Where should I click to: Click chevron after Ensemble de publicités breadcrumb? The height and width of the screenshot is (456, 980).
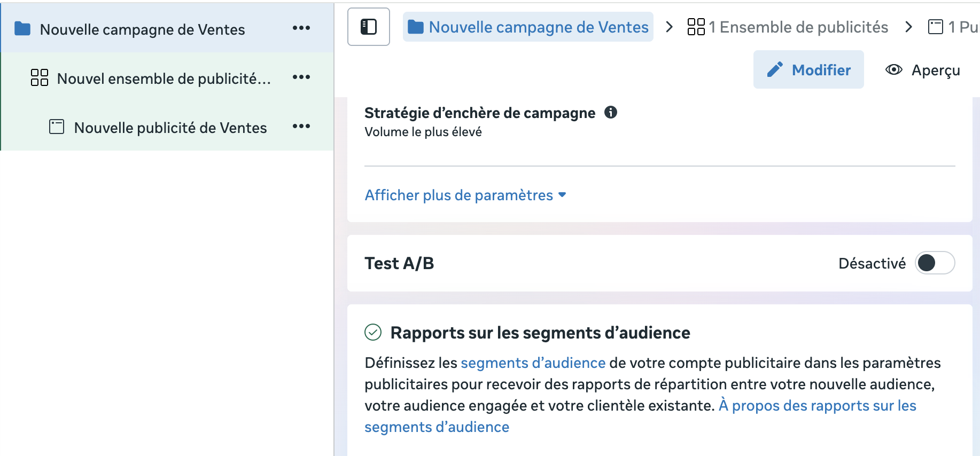point(908,27)
